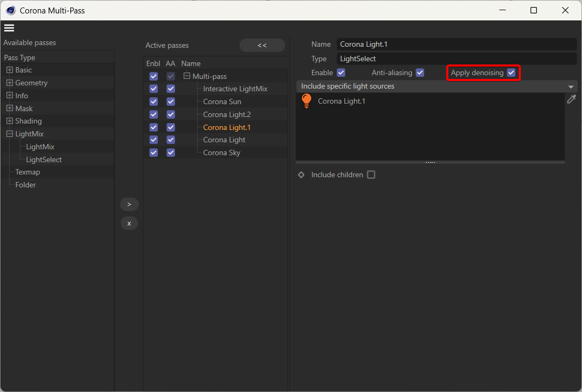
Task: Select Corona Light.2 active pass
Action: (x=227, y=114)
